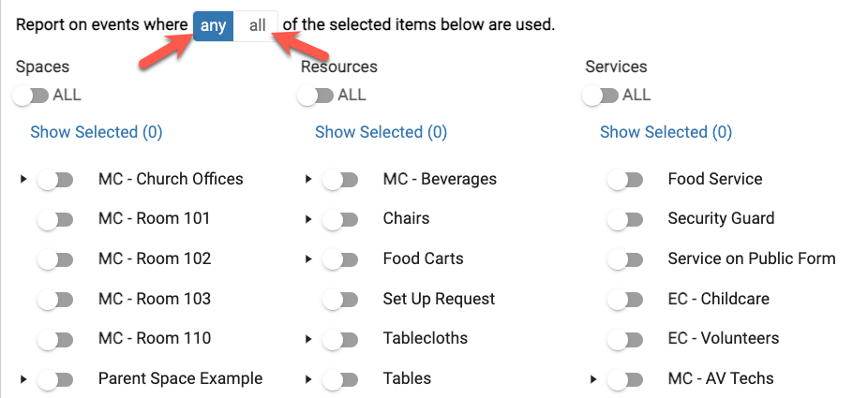Click Show Selected link under Resources

pyautogui.click(x=381, y=132)
